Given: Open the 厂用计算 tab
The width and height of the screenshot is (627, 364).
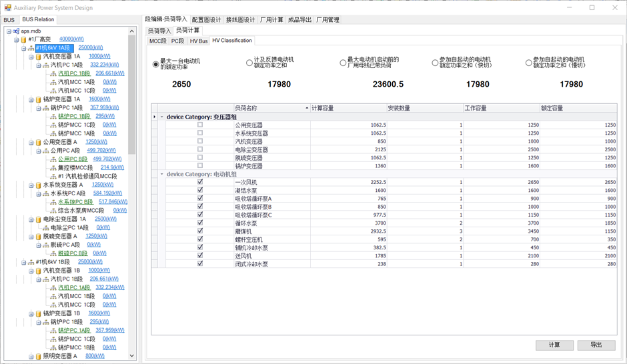Looking at the screenshot, I should point(271,19).
